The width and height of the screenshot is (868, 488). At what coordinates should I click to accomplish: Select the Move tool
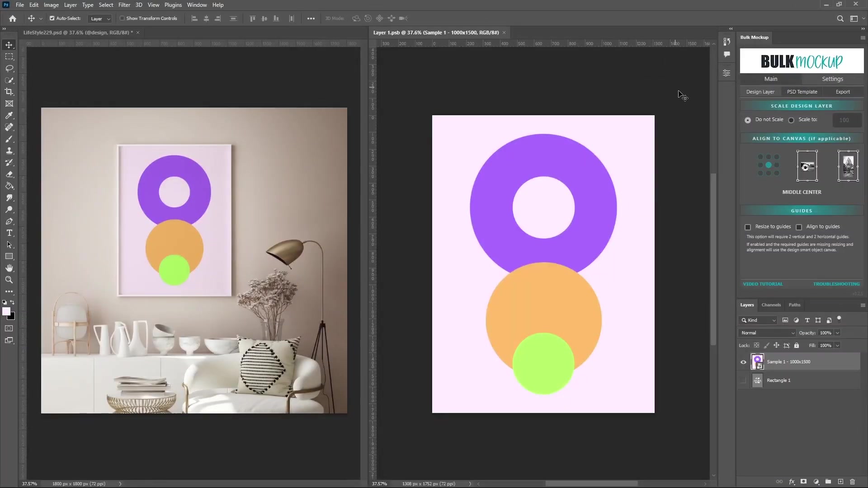coord(9,45)
